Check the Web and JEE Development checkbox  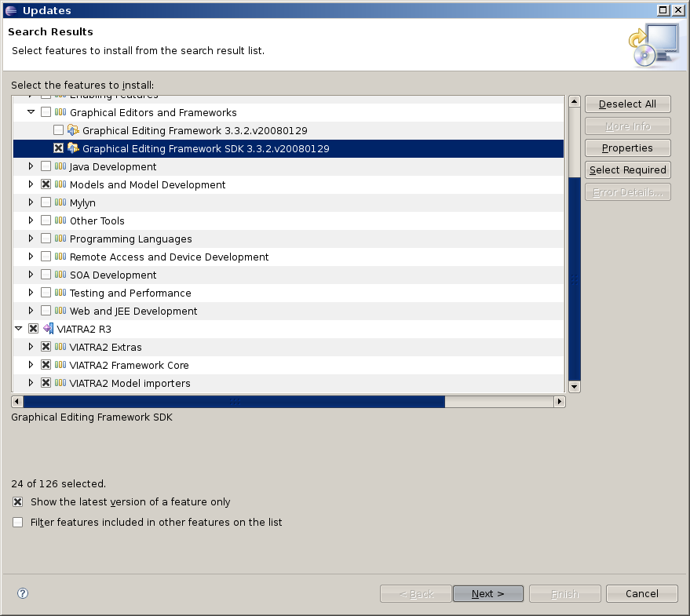click(46, 311)
